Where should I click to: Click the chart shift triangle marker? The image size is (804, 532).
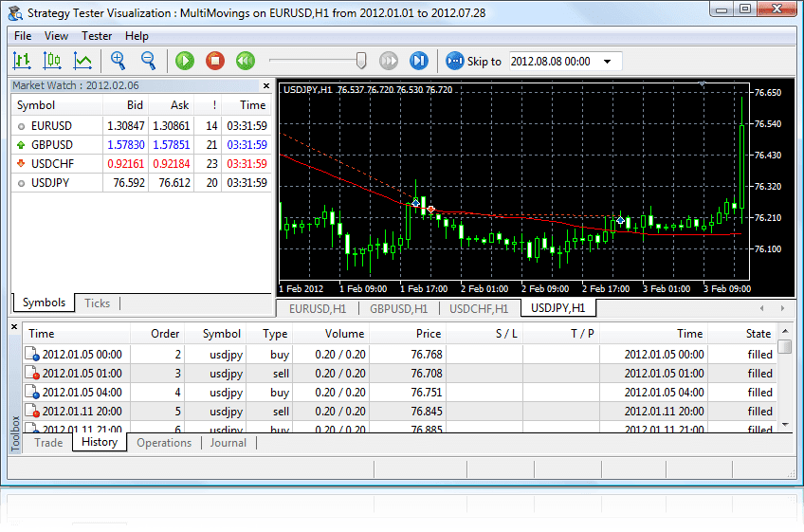pos(702,83)
